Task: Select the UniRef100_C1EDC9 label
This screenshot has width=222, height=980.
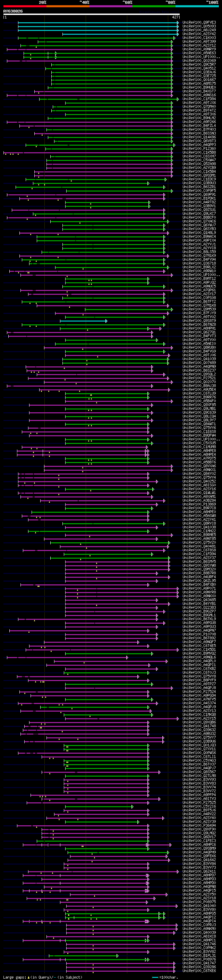Action: click(199, 179)
